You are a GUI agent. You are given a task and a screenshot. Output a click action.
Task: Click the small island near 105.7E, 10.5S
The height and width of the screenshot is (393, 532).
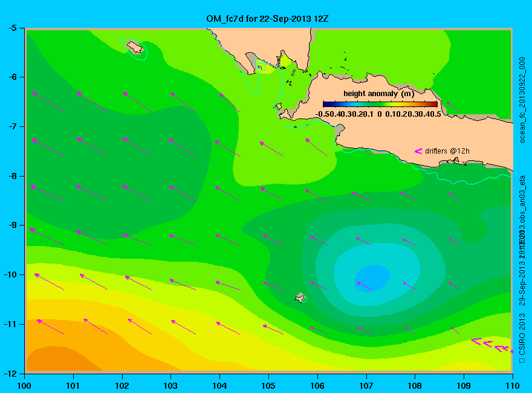coord(300,297)
